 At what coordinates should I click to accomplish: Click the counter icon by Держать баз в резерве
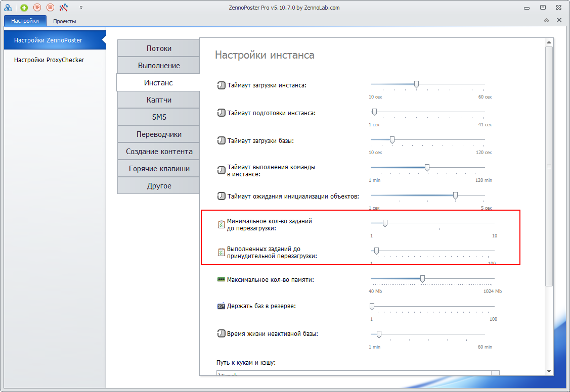(221, 306)
